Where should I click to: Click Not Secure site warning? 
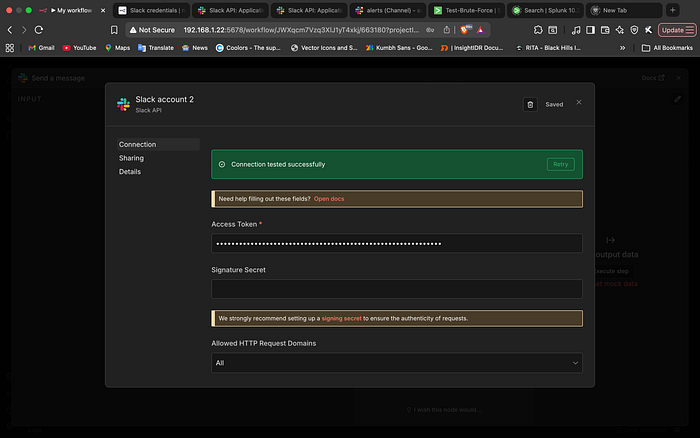[x=152, y=30]
